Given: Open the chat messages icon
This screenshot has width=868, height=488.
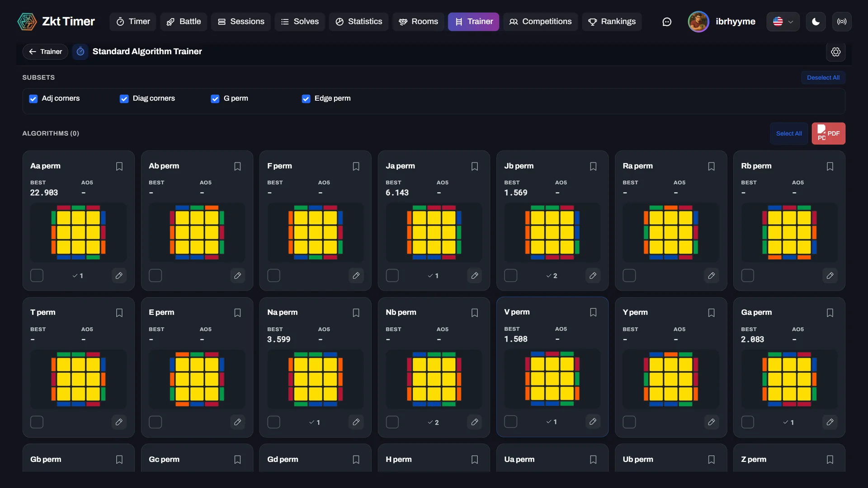Looking at the screenshot, I should 667,22.
